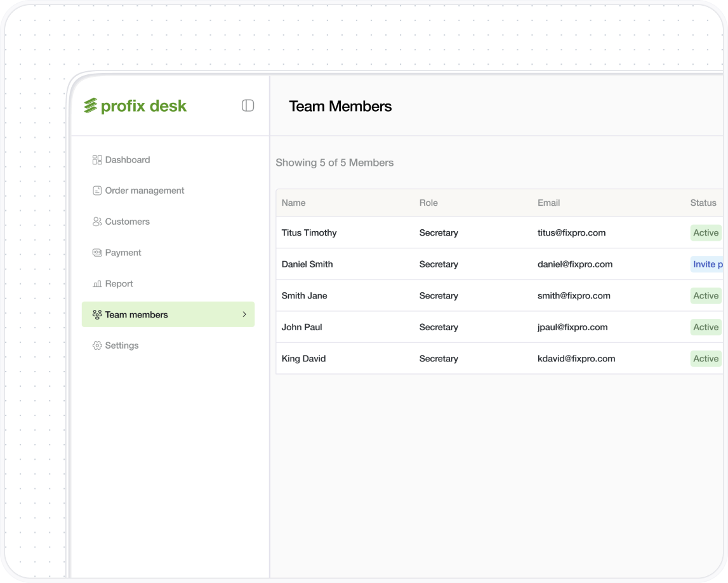
Task: Go to the Payment menu item
Action: [x=123, y=253]
